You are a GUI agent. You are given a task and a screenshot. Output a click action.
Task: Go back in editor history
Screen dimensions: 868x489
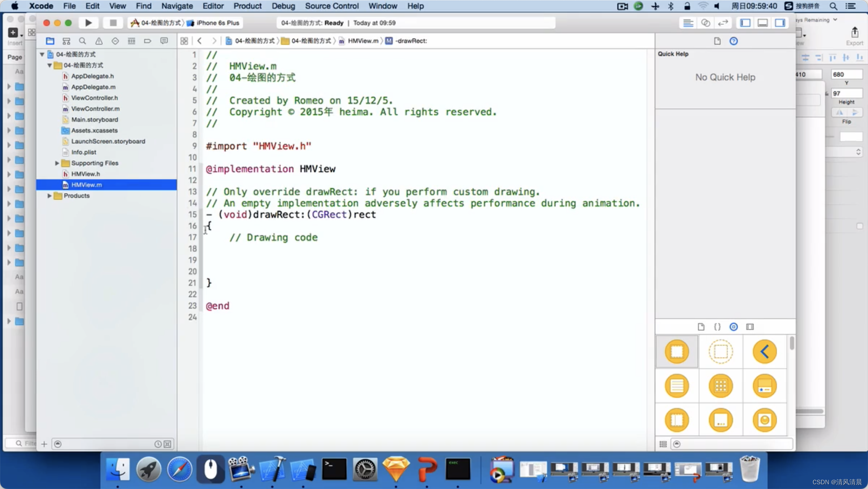(x=200, y=41)
